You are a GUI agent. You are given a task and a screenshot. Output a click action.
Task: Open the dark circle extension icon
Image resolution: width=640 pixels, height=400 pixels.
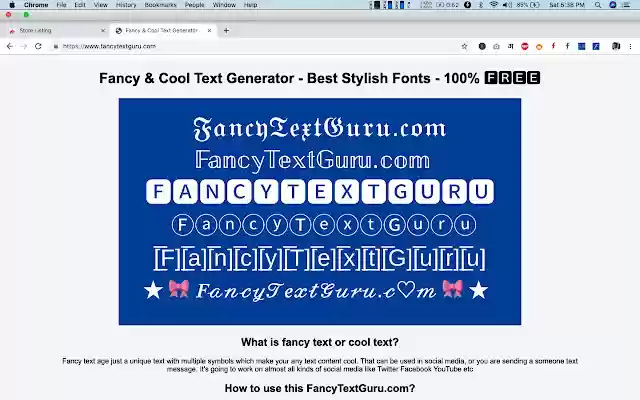482,46
